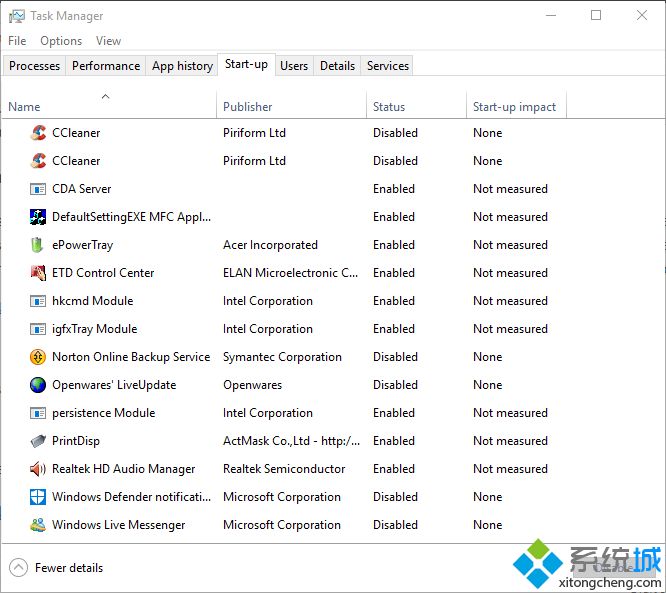Select the ETD Control Center name
This screenshot has height=593, width=666.
click(103, 273)
